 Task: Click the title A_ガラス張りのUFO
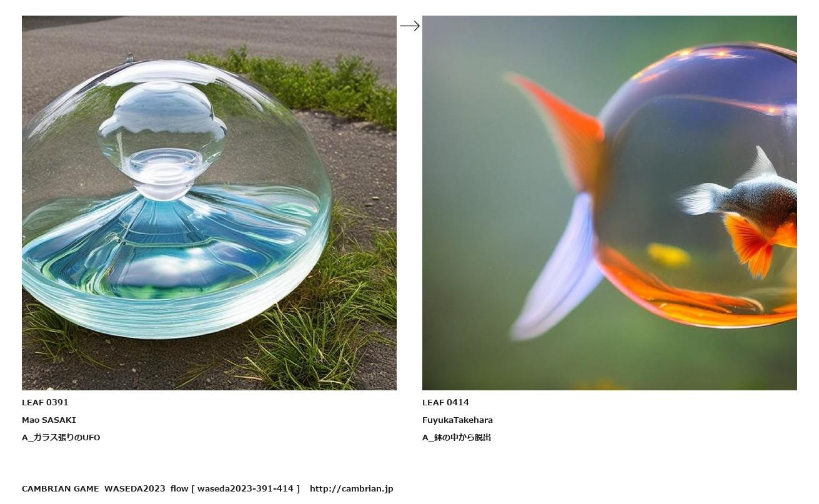point(61,438)
